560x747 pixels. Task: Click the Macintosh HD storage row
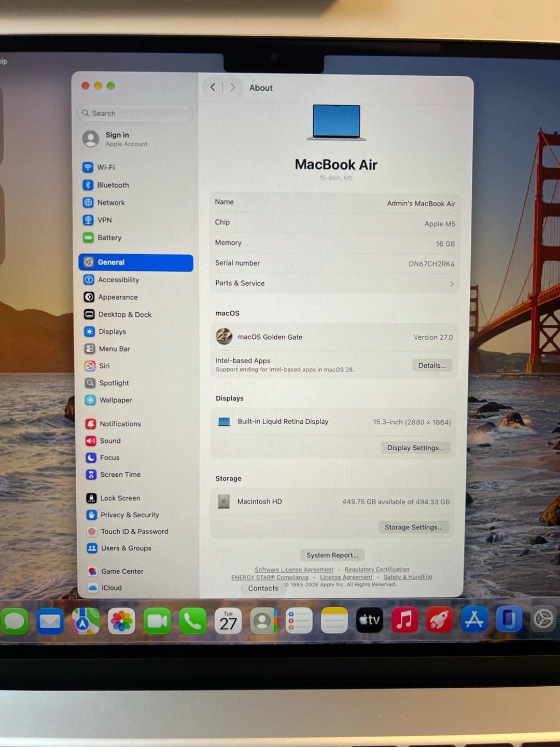coord(333,502)
